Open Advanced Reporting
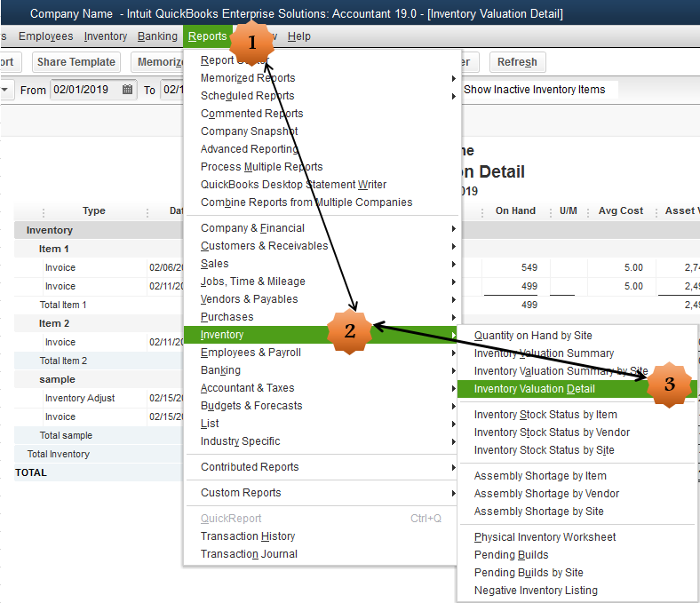 pyautogui.click(x=322, y=149)
